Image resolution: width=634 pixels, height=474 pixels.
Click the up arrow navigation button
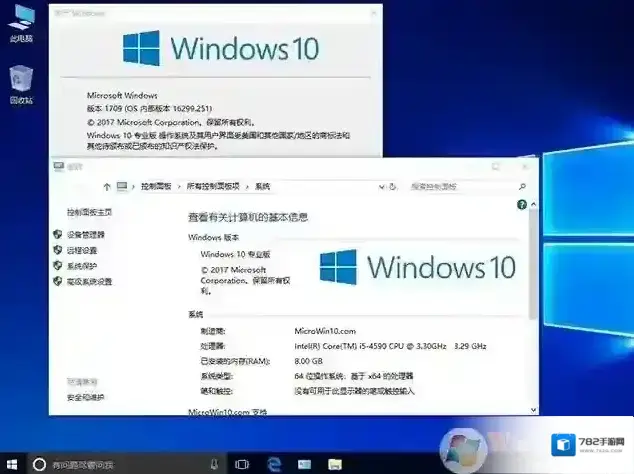[x=107, y=186]
